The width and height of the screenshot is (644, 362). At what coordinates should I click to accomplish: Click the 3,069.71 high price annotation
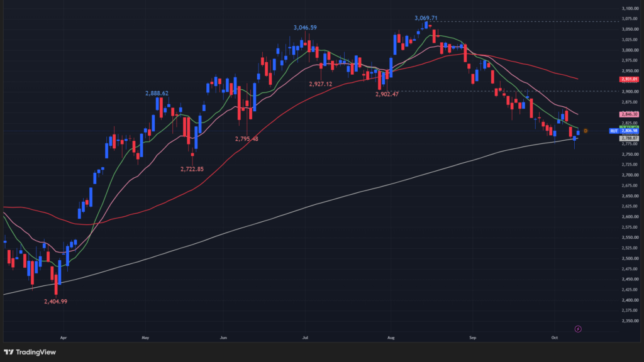(x=426, y=18)
